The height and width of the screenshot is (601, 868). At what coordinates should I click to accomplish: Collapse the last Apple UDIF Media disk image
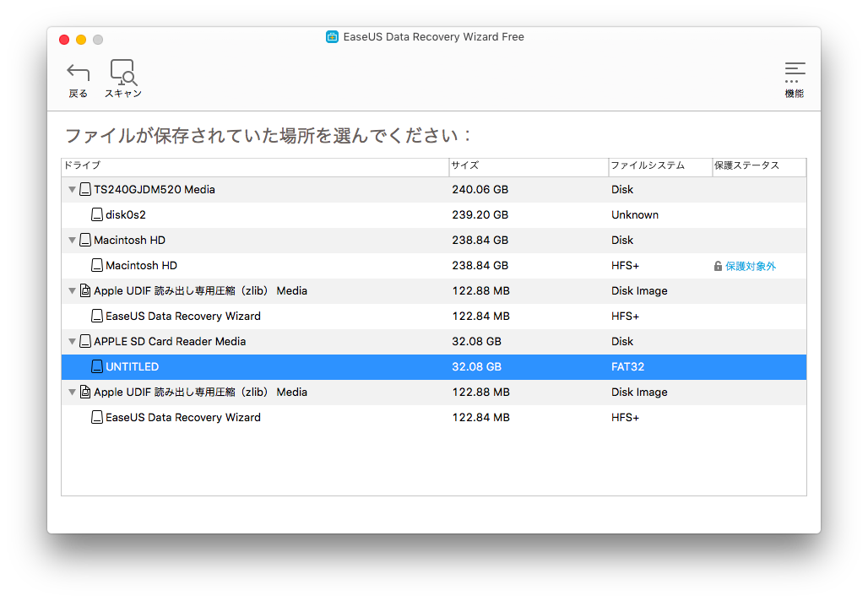pyautogui.click(x=72, y=392)
